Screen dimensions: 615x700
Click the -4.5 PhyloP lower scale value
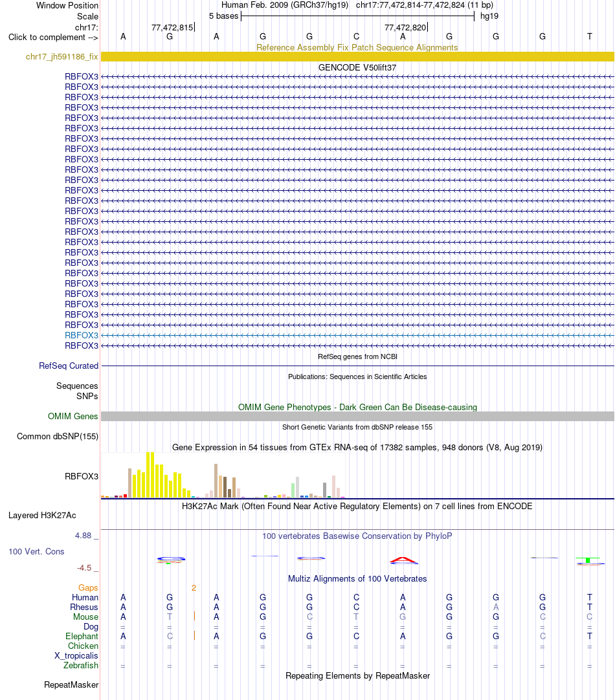click(84, 568)
